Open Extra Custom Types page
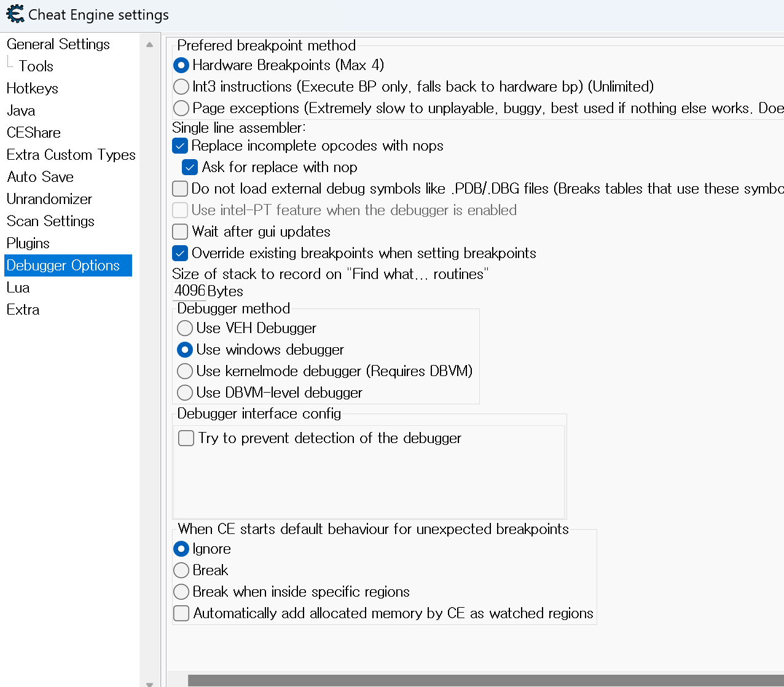 click(x=71, y=155)
